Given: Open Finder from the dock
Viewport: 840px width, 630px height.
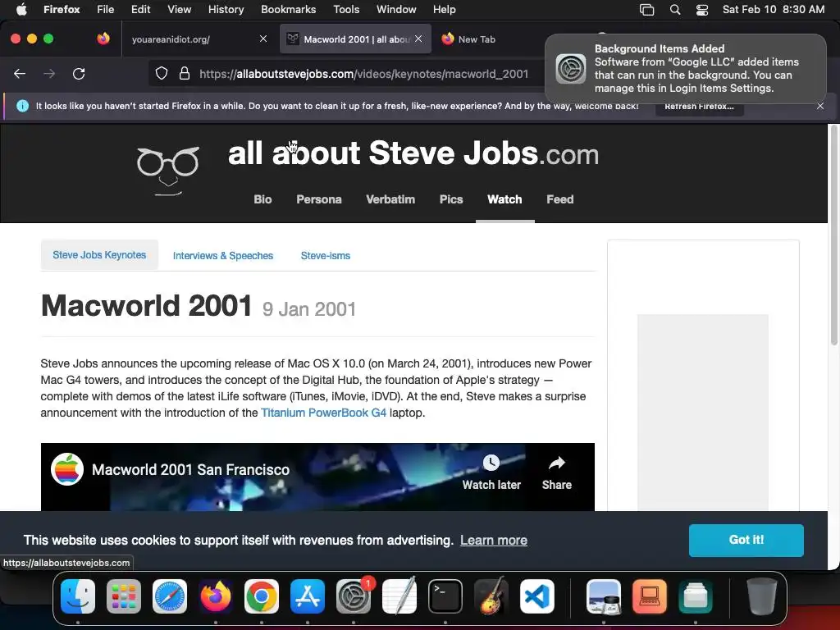Looking at the screenshot, I should point(78,596).
